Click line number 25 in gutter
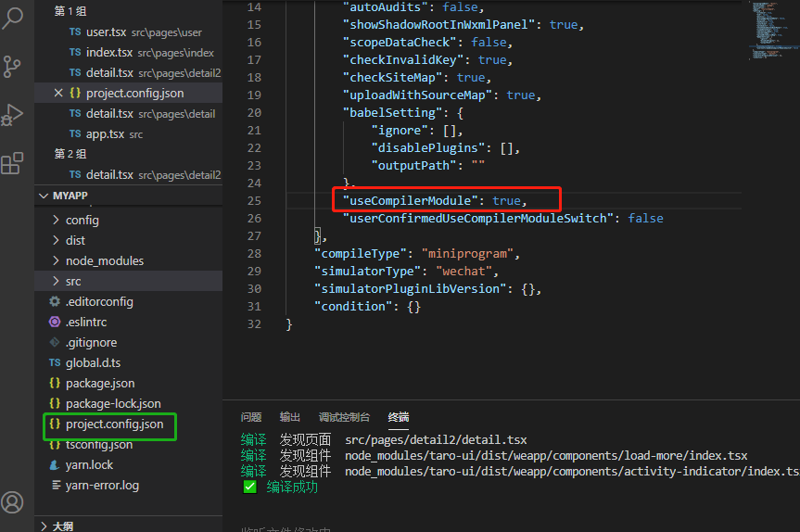Screen dimensions: 800x532 [x=254, y=200]
